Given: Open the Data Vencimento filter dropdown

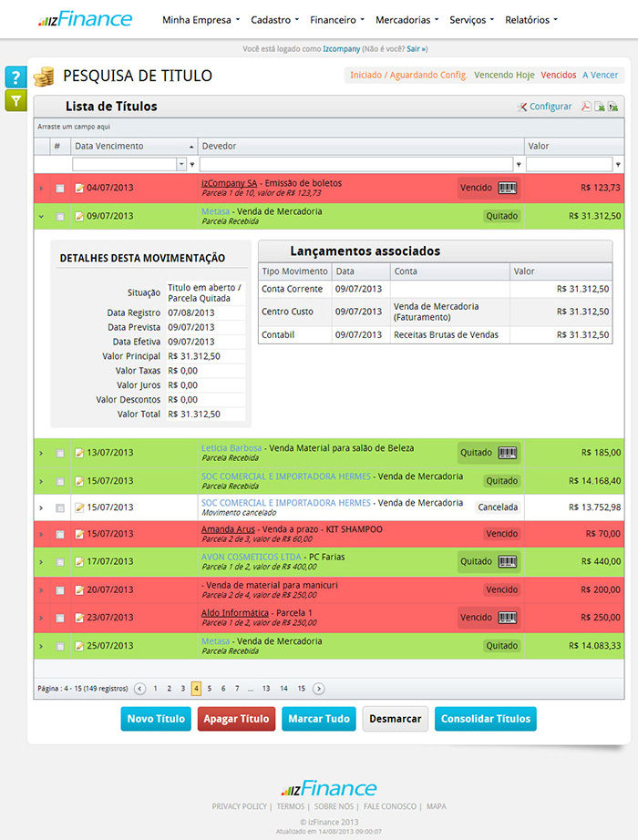Looking at the screenshot, I should 180,165.
